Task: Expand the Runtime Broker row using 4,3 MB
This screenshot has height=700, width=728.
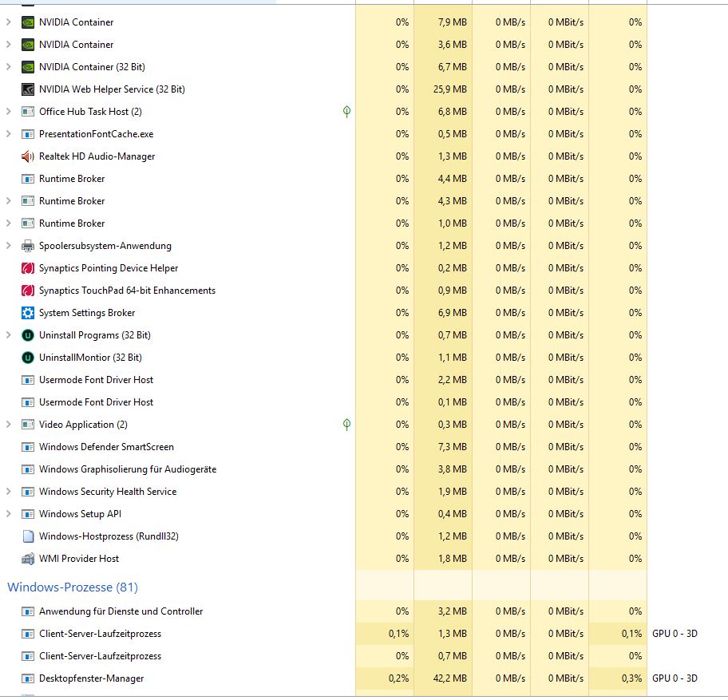Action: coord(8,200)
